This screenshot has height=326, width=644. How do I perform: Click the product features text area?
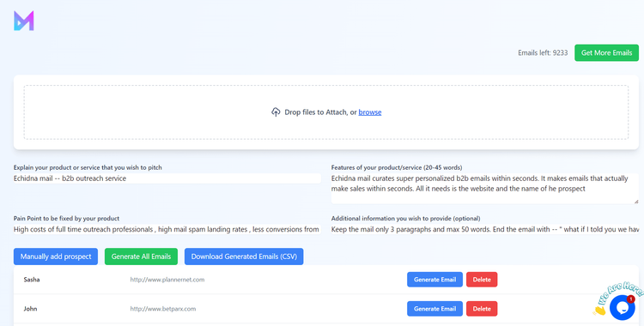[484, 189]
